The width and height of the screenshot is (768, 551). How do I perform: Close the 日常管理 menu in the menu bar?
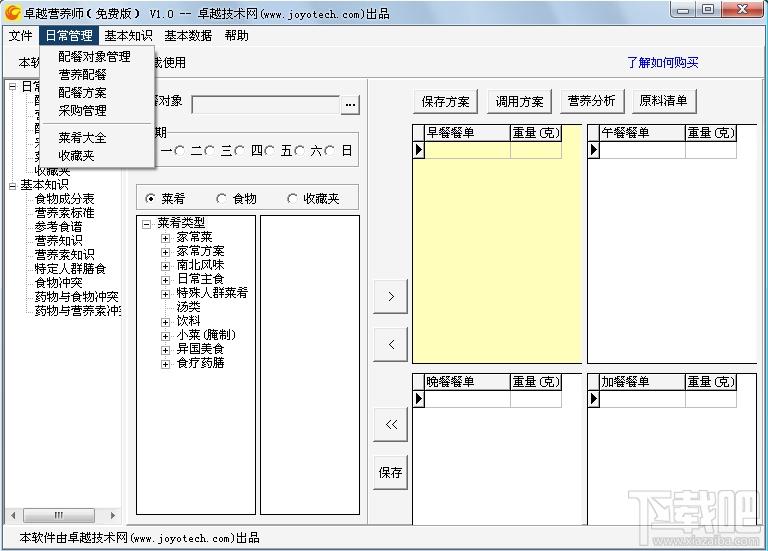[x=69, y=36]
